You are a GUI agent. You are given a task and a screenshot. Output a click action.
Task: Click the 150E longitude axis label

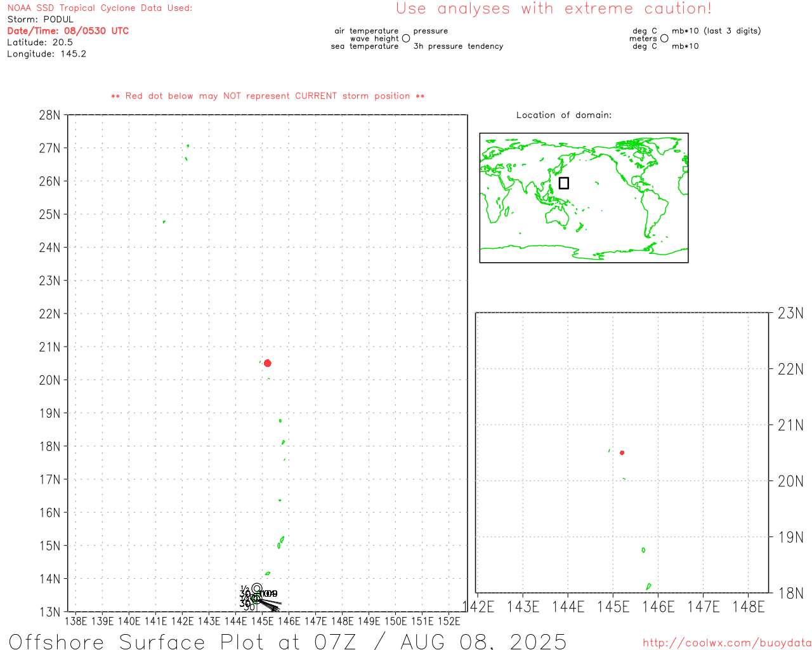(396, 621)
